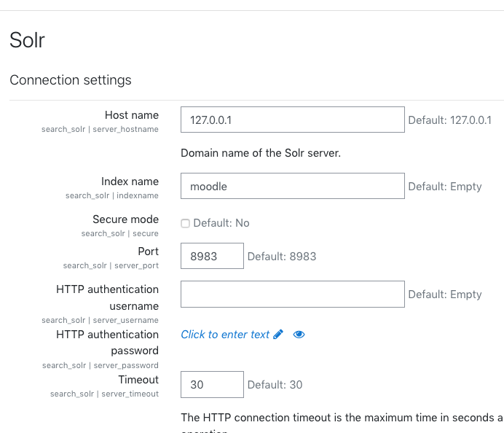Click 'Domain name of the Solr server.' description

[x=261, y=153]
